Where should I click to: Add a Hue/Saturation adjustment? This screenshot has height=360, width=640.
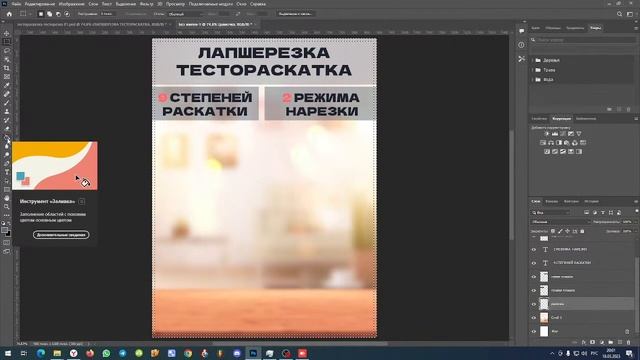click(543, 143)
